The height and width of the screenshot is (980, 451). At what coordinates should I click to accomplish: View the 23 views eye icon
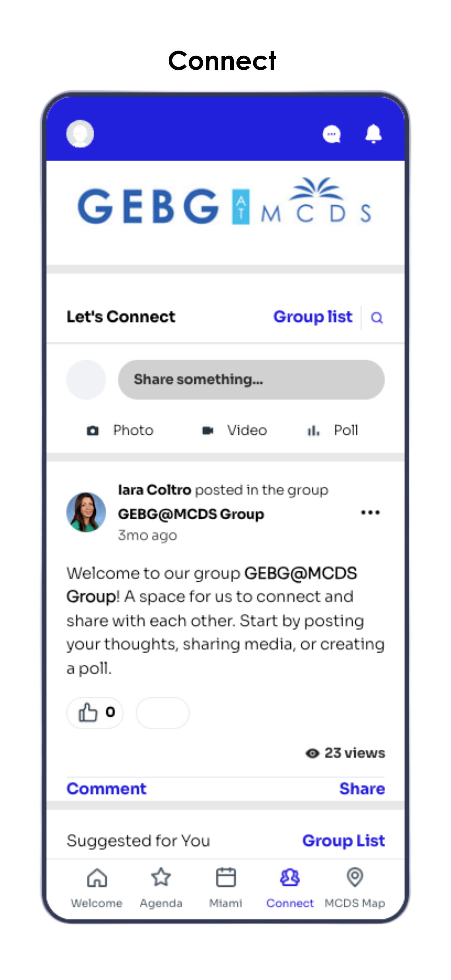coord(312,753)
